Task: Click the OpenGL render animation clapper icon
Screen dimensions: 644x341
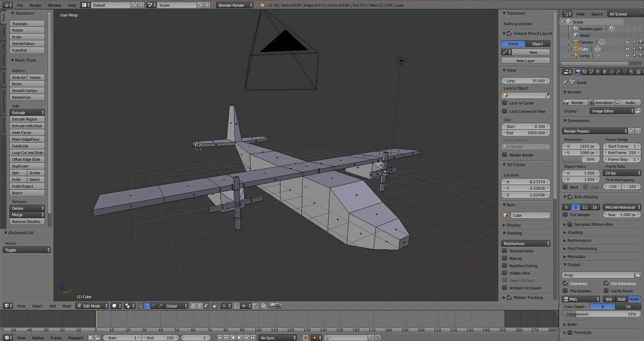Action: click(278, 306)
